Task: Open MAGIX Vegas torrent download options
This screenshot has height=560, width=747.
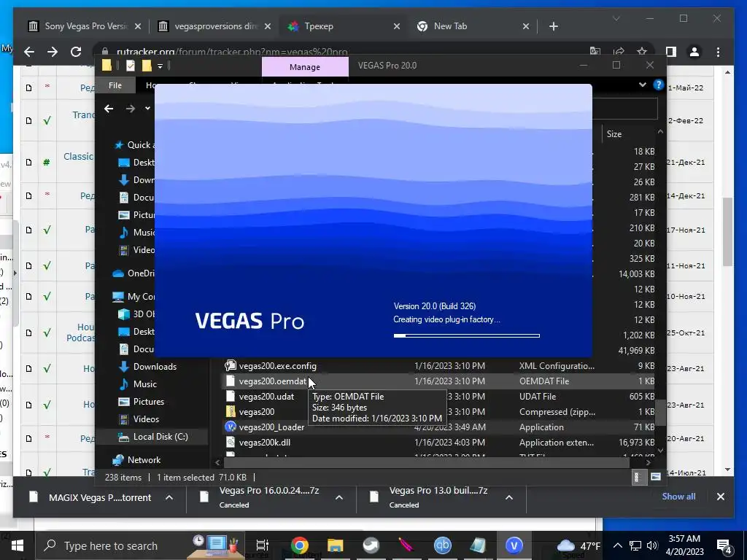Action: tap(169, 497)
